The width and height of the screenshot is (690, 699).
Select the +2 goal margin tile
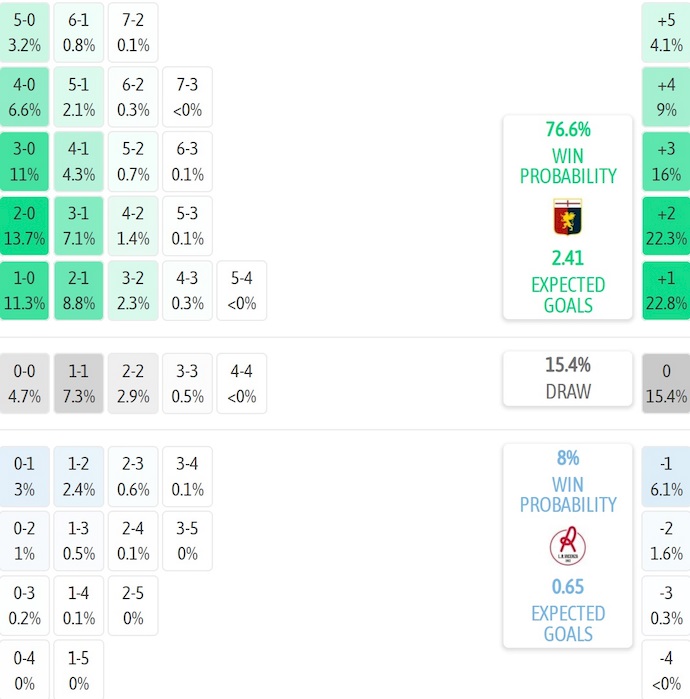666,226
